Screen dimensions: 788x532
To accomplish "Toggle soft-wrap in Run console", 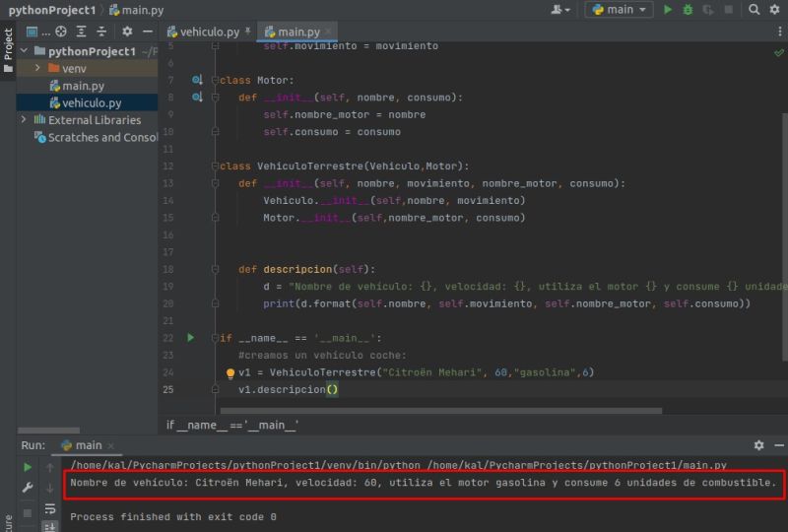I will pyautogui.click(x=50, y=508).
